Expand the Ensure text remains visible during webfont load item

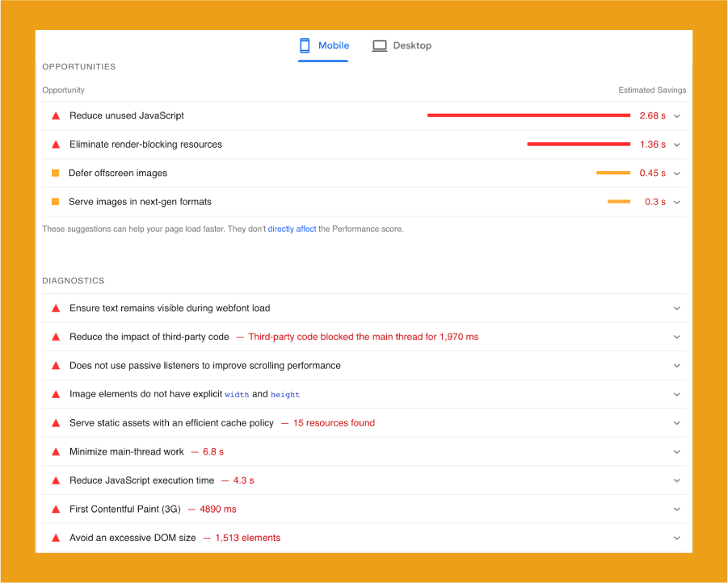[x=677, y=308]
